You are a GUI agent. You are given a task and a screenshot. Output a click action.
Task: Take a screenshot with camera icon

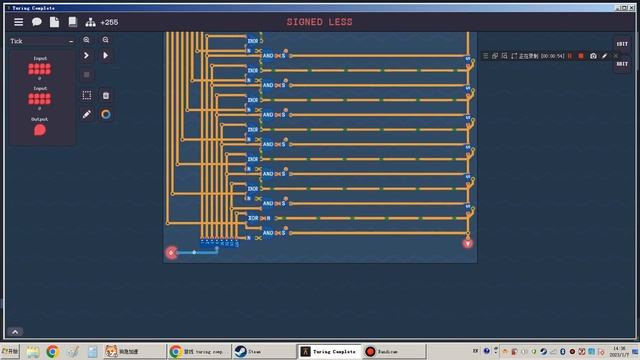coord(593,56)
